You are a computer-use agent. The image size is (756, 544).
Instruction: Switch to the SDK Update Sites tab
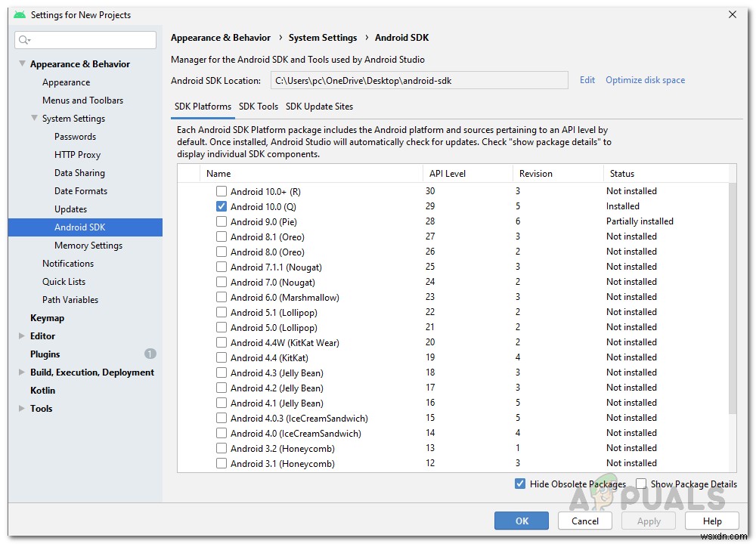[x=319, y=106]
